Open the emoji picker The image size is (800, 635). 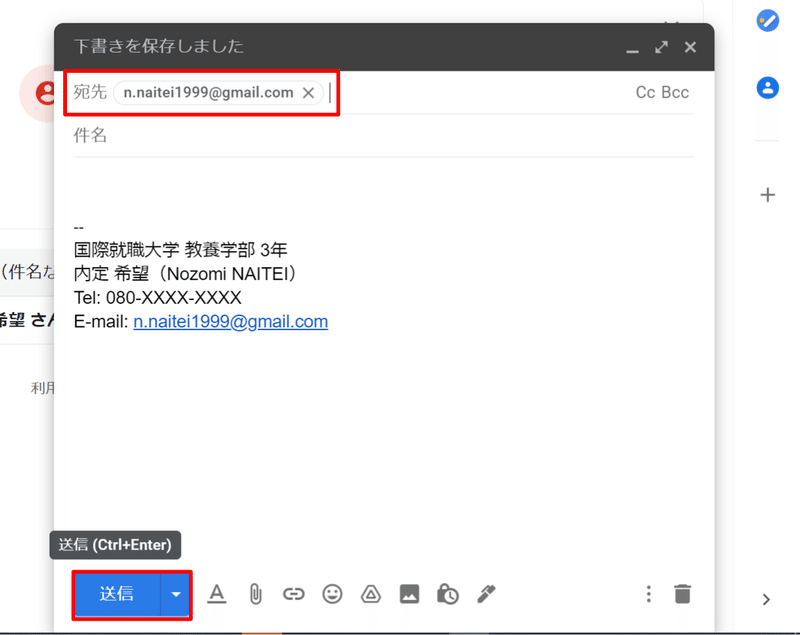[332, 593]
